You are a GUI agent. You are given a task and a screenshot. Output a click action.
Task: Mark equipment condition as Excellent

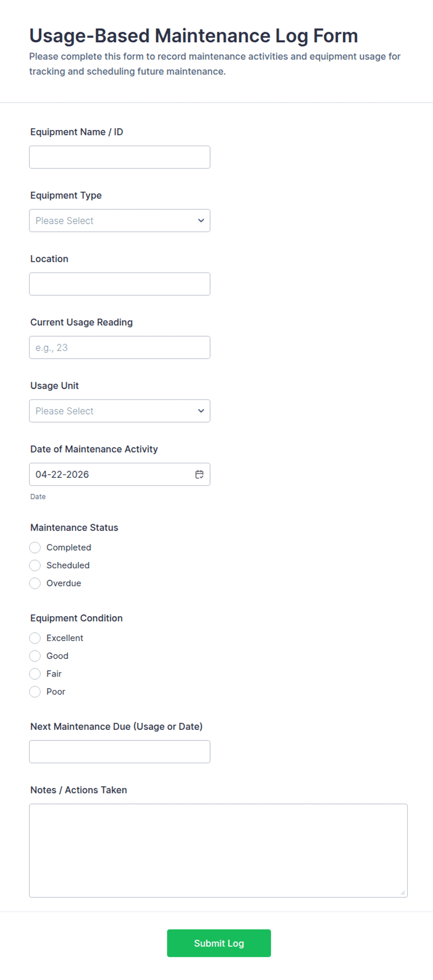(x=35, y=638)
